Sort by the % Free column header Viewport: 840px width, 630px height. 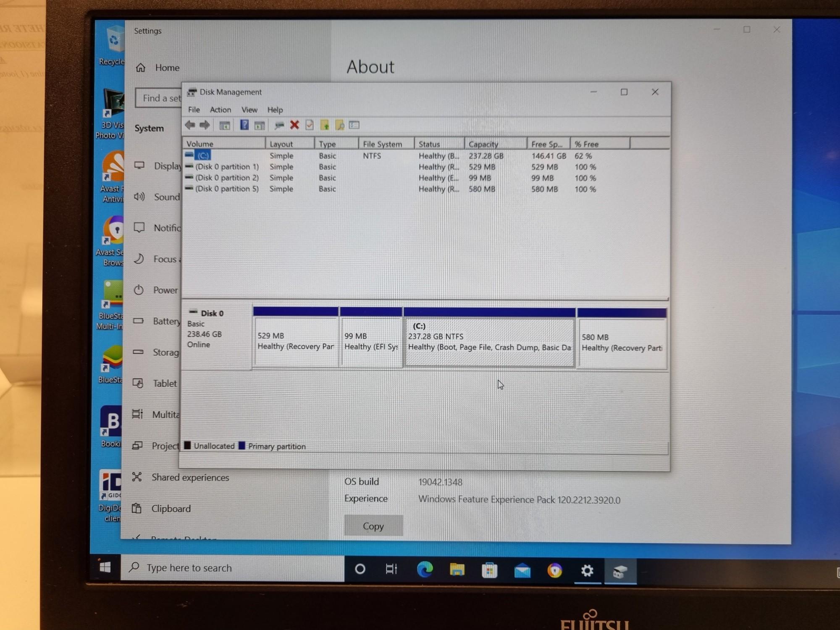[600, 144]
